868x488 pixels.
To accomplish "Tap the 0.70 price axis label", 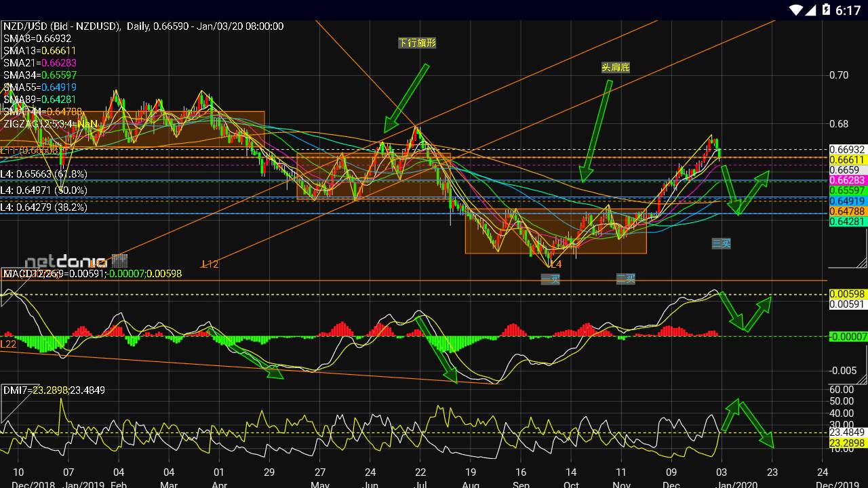I will 839,75.
